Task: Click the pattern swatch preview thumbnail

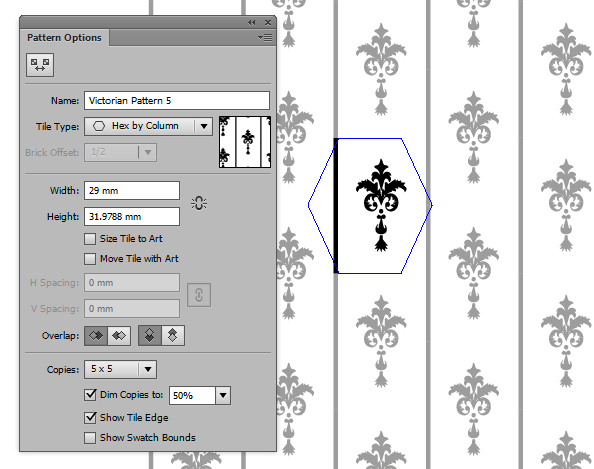Action: click(x=245, y=142)
